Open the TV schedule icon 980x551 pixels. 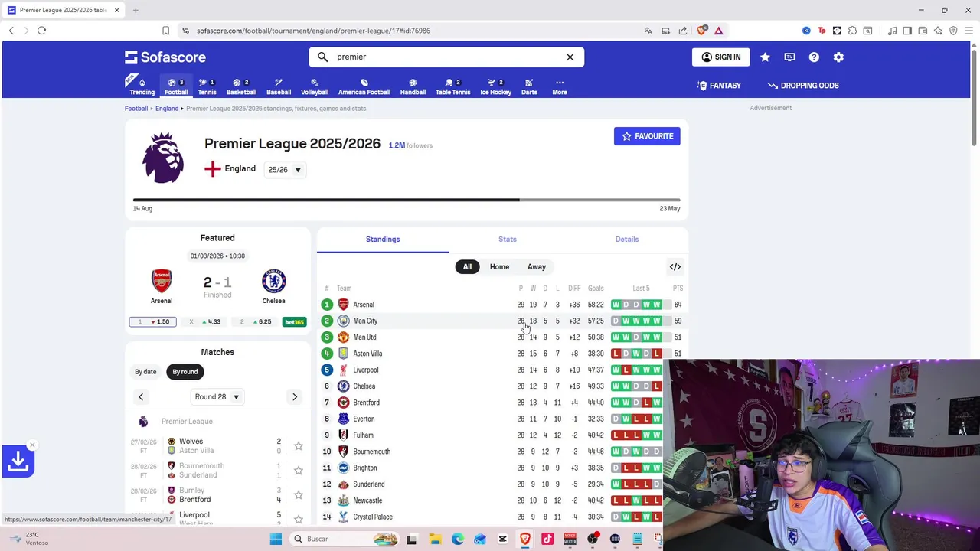[789, 57]
